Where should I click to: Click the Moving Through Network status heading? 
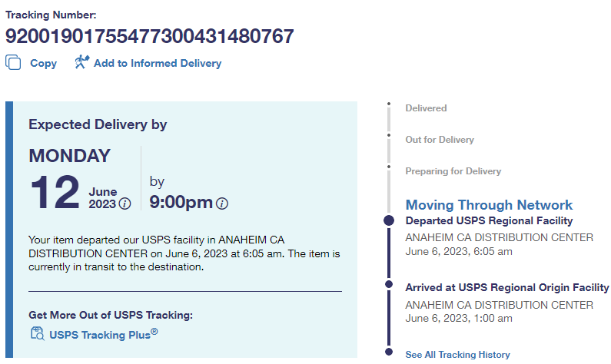click(x=489, y=205)
